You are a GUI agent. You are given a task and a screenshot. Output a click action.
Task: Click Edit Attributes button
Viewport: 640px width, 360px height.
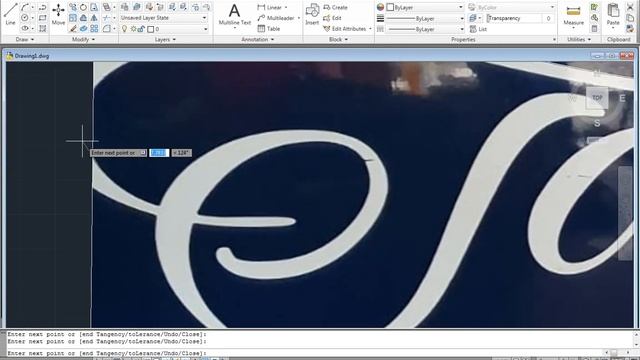[x=344, y=29]
